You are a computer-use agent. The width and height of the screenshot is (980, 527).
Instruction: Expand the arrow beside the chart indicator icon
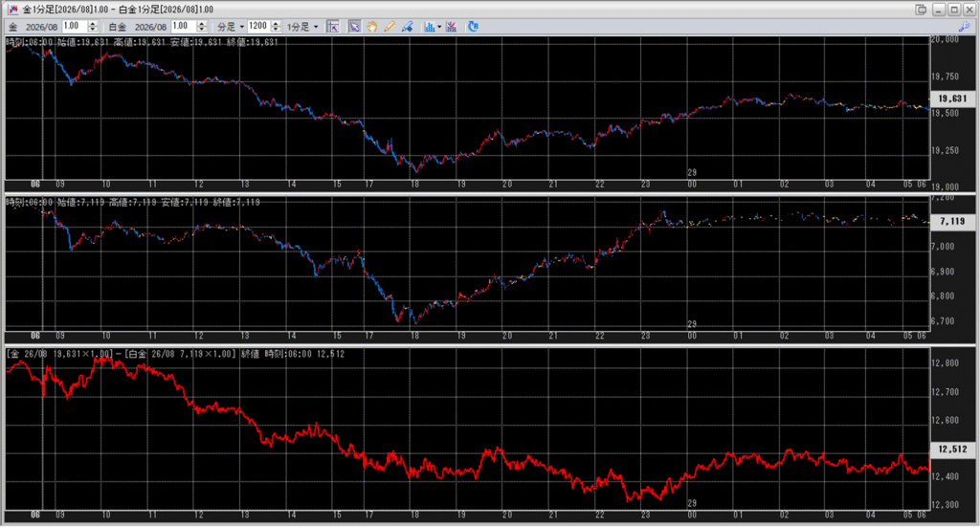click(438, 27)
